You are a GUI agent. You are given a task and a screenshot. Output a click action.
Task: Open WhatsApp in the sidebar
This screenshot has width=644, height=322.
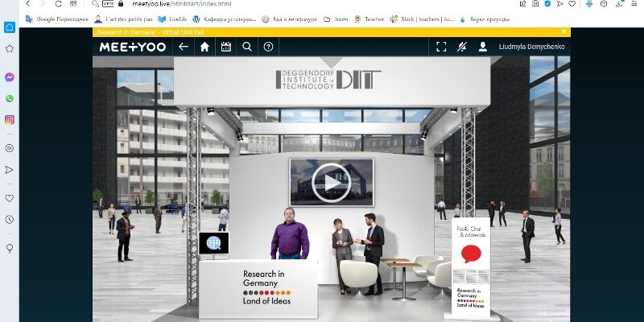click(10, 98)
